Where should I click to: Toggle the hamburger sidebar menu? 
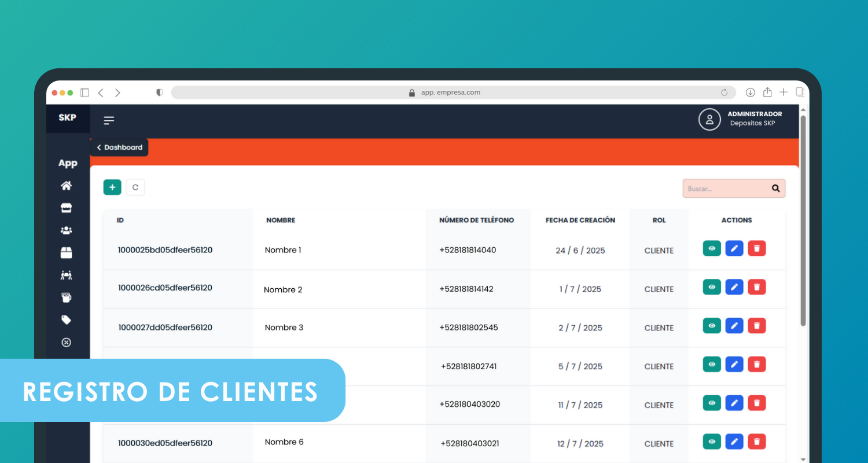109,120
